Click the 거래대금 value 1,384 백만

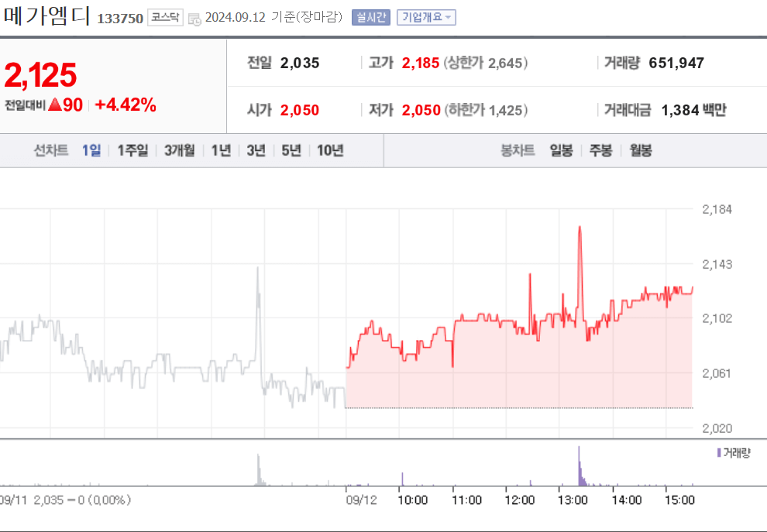[693, 110]
